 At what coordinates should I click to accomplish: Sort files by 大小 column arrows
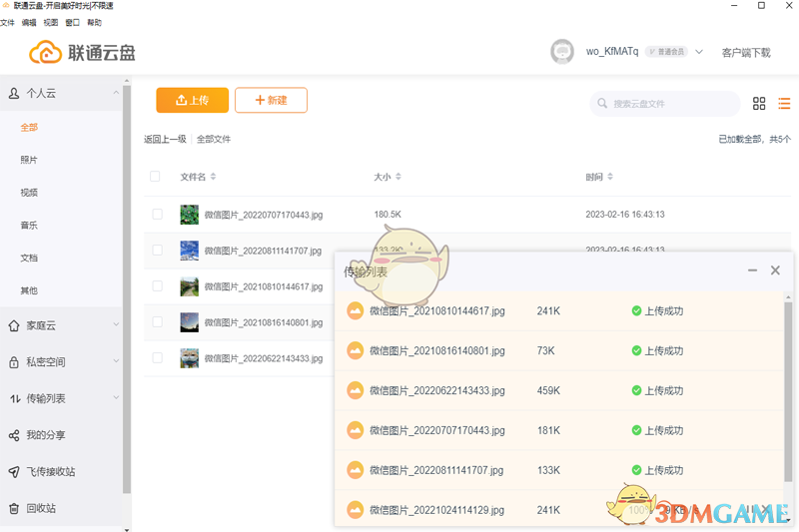click(399, 177)
